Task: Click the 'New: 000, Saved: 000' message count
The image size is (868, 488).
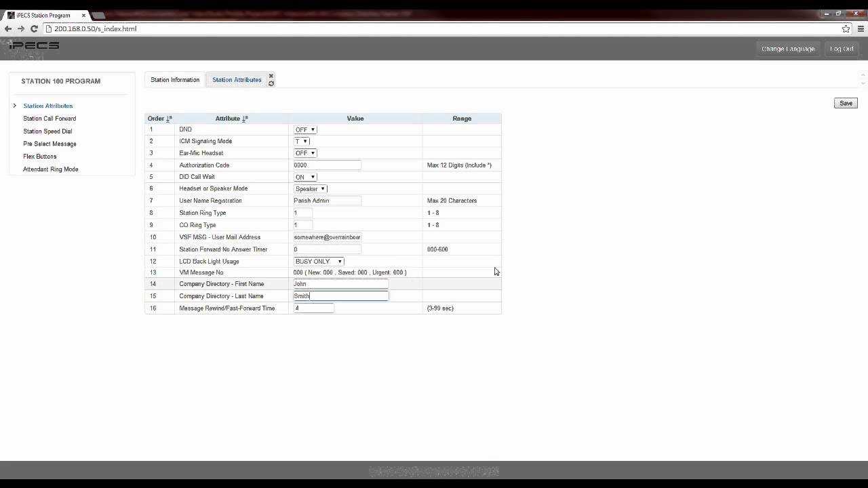Action: 350,272
